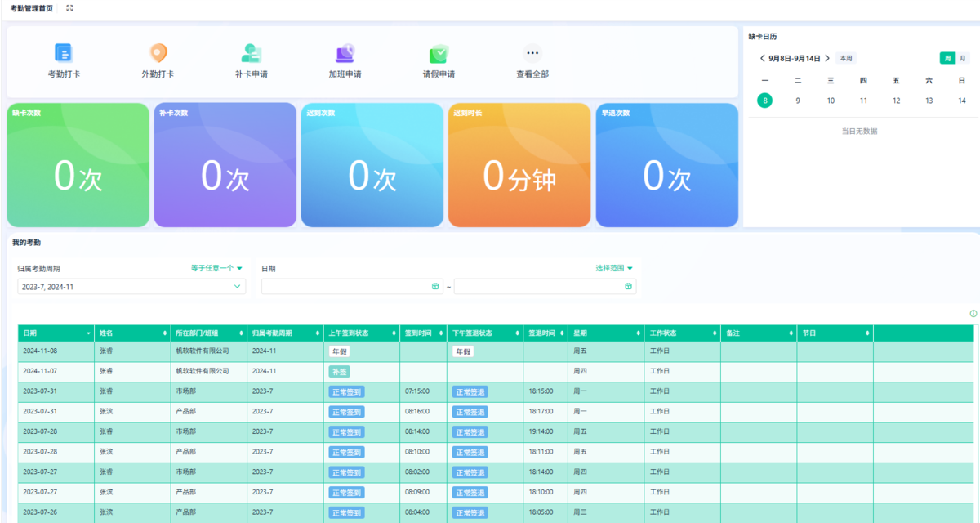Select day 10 in the calendar

pyautogui.click(x=831, y=101)
